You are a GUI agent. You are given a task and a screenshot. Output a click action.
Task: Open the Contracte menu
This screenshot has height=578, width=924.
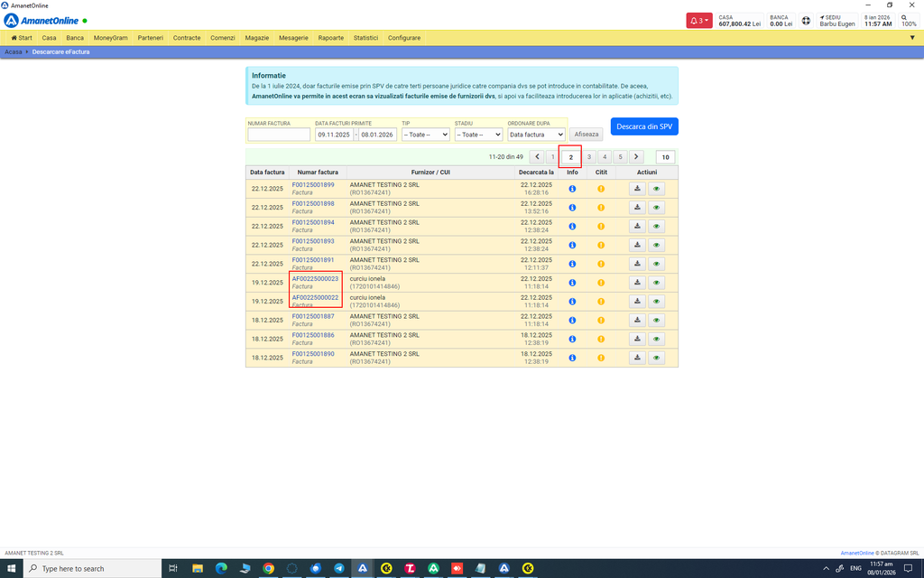tap(187, 38)
